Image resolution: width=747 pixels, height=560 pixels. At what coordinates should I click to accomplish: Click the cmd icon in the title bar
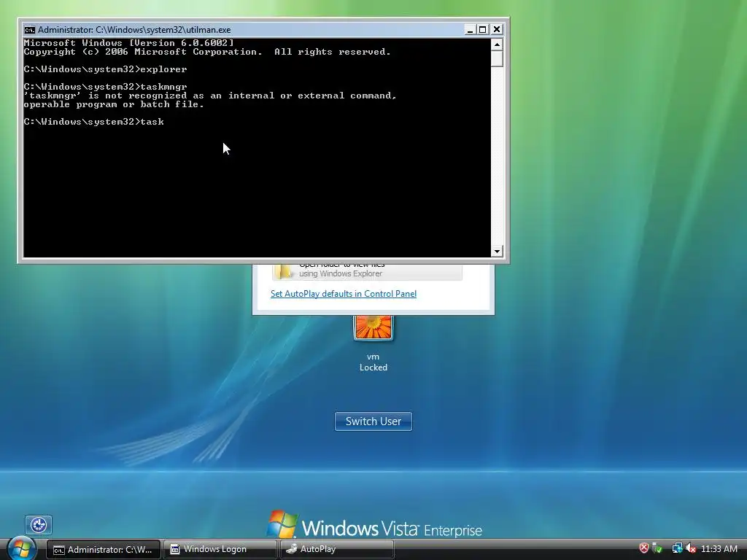pos(29,29)
